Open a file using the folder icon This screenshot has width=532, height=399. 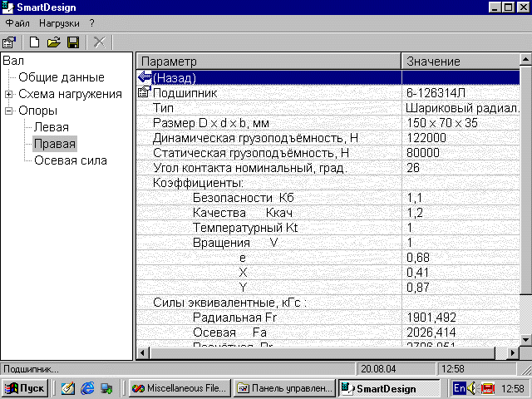point(53,42)
